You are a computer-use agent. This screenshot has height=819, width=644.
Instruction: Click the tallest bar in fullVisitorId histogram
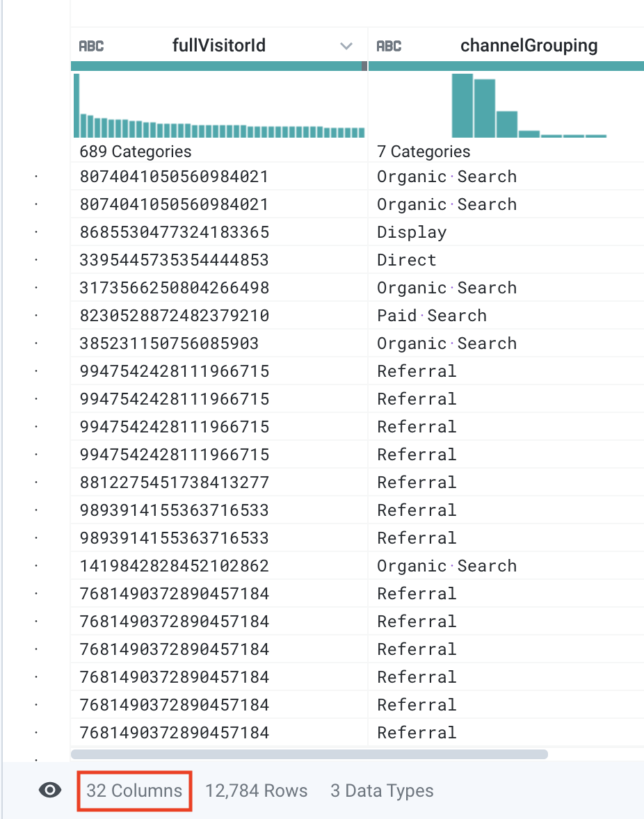77,106
